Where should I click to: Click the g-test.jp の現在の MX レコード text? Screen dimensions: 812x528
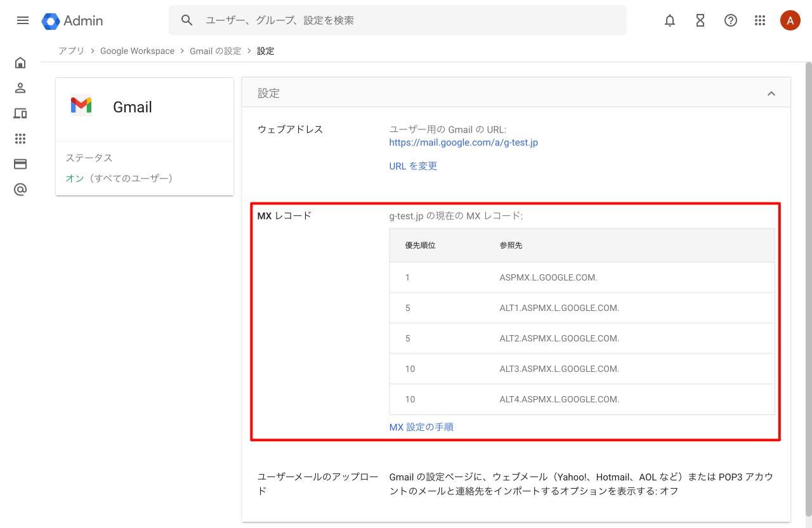click(x=455, y=216)
